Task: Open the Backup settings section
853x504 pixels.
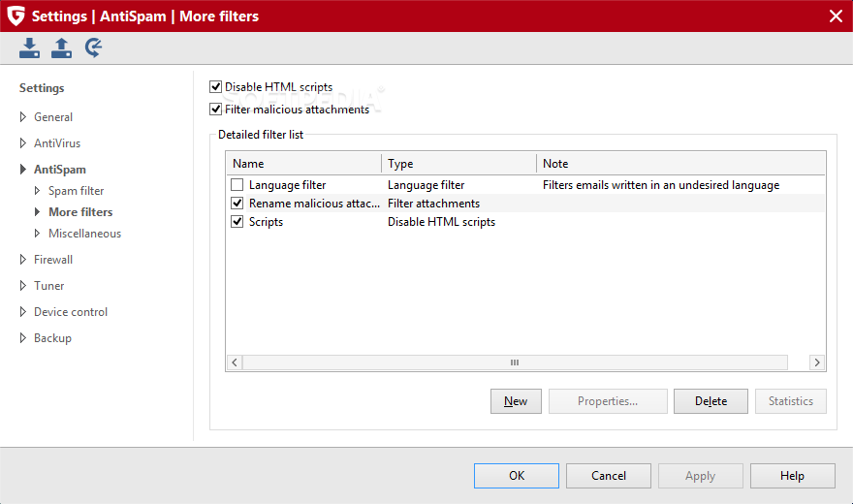Action: coord(52,337)
